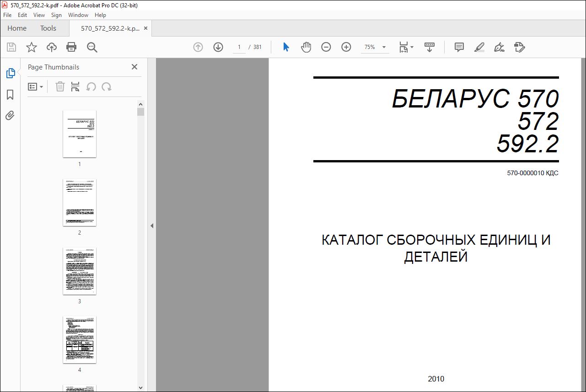The height and width of the screenshot is (392, 586).
Task: Click the insert page break icon in thumbnails
Action: click(75, 86)
